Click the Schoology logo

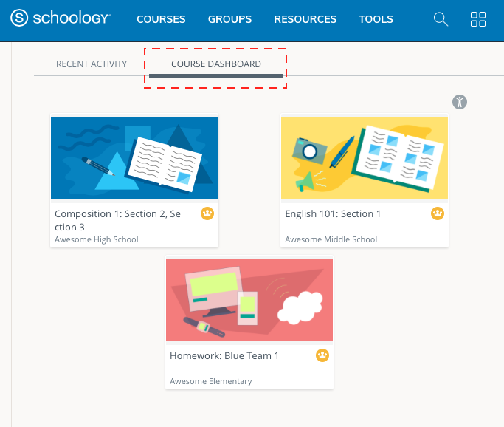(x=61, y=18)
